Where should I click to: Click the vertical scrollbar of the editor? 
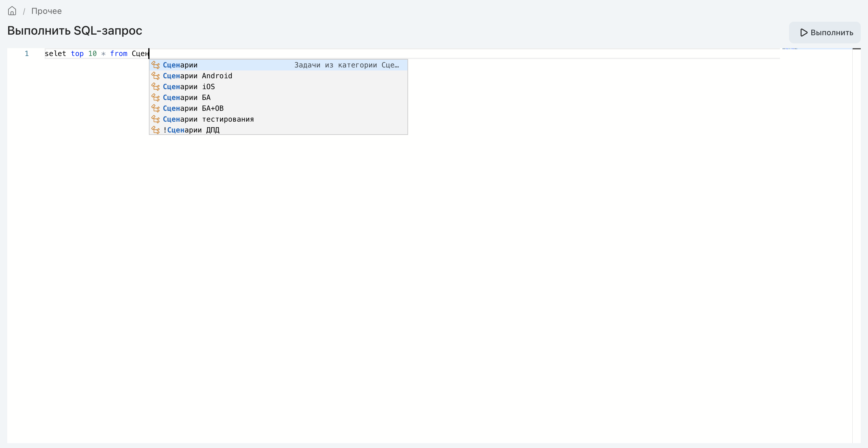pyautogui.click(x=856, y=246)
